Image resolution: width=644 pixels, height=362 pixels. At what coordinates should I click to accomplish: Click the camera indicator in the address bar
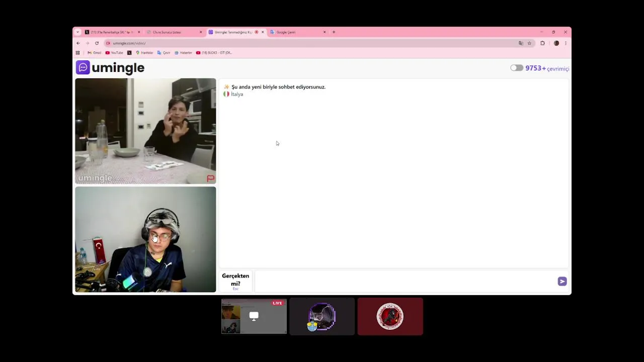point(108,43)
